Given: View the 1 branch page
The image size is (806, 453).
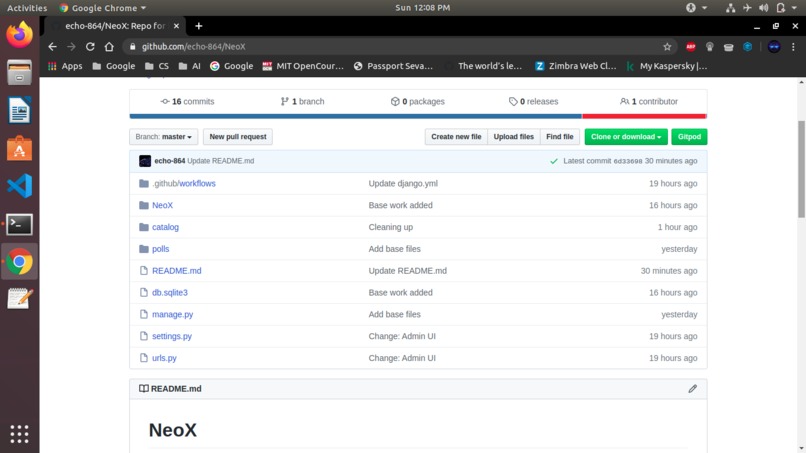Looking at the screenshot, I should point(302,101).
